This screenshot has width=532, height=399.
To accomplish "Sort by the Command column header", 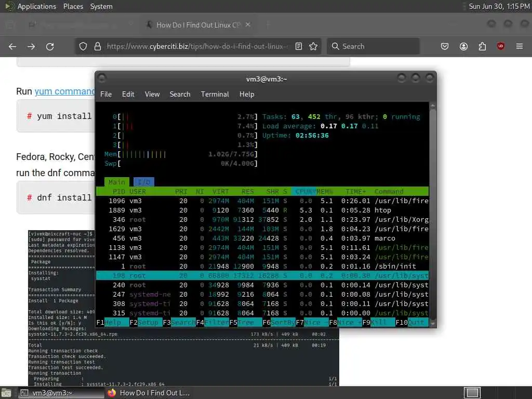I will (389, 191).
